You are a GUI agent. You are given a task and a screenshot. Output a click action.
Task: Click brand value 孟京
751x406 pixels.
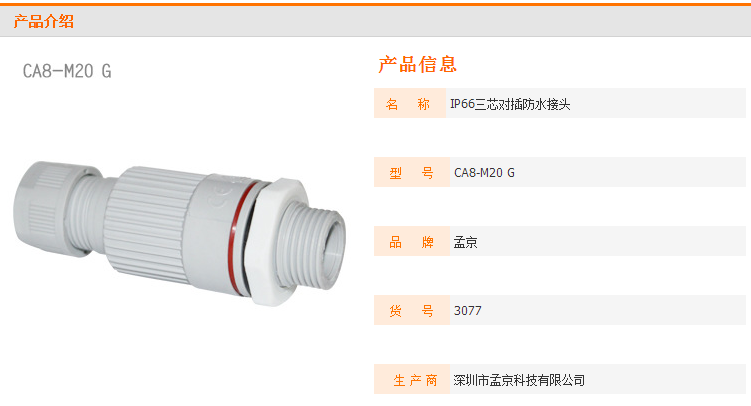[x=466, y=242]
